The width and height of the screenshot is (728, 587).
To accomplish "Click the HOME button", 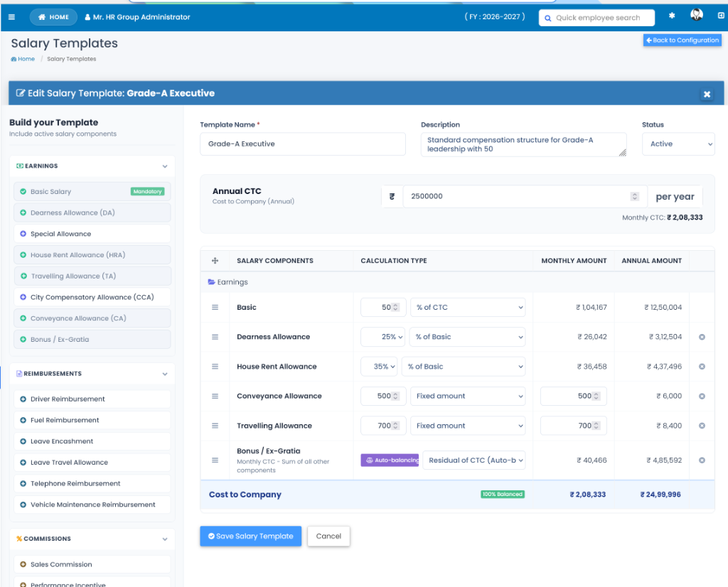I will click(x=54, y=17).
